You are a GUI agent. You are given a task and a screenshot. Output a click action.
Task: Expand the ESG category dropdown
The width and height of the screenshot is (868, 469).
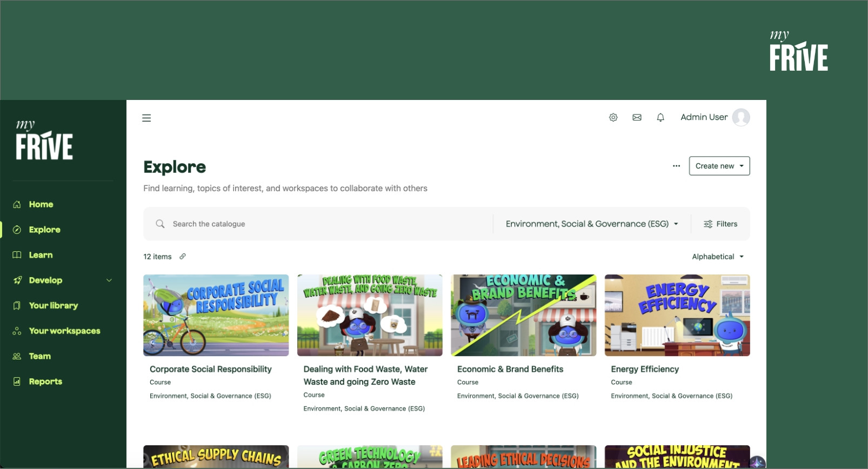[591, 224]
